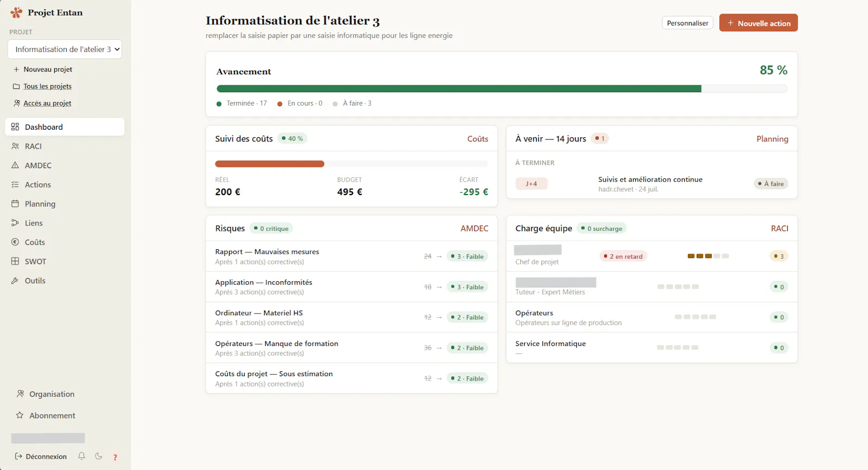Click the Personnaliser button
This screenshot has width=868, height=470.
(687, 23)
